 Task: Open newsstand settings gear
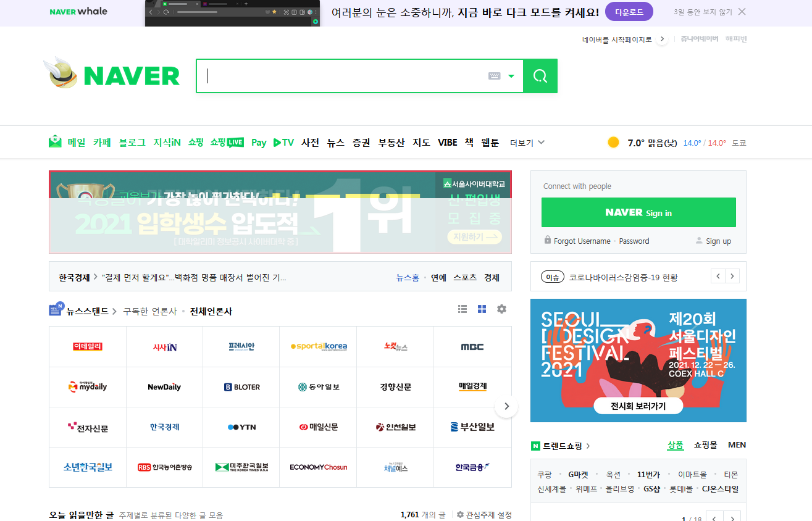coord(501,309)
